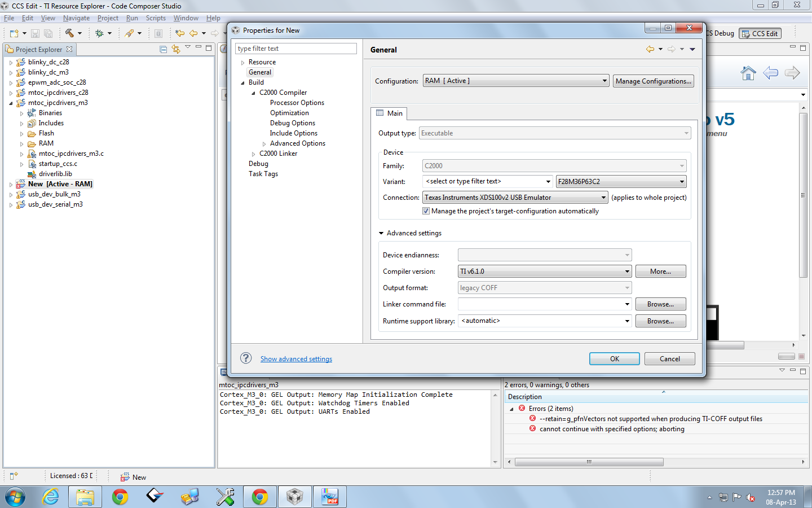Click the wrench and screwdriver taskbar icon
This screenshot has height=508, width=812.
point(225,497)
